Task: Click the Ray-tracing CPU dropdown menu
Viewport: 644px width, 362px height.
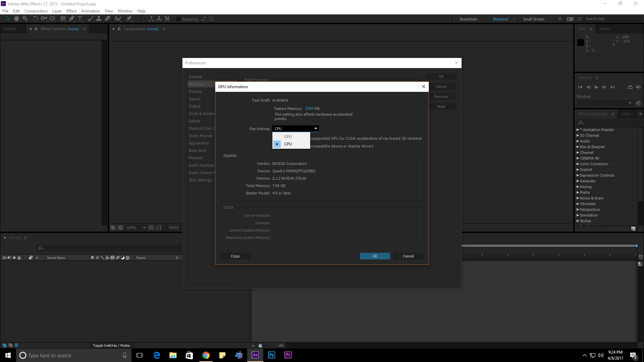Action: pyautogui.click(x=295, y=129)
